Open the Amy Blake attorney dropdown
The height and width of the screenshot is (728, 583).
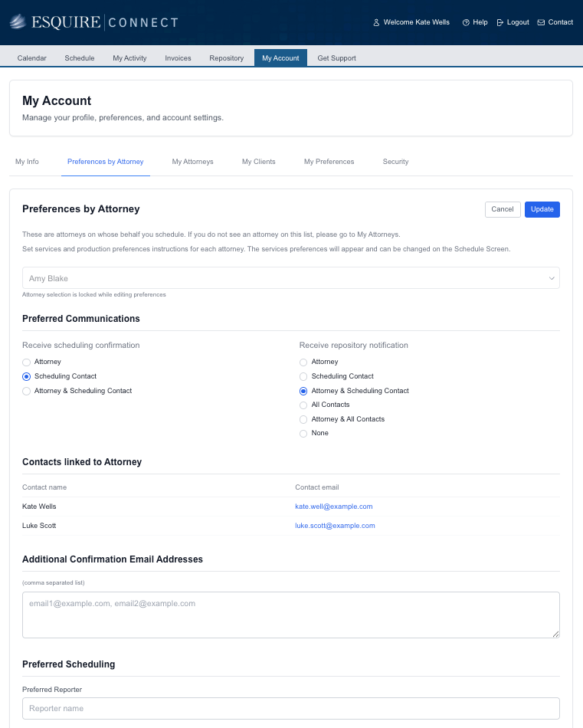point(290,278)
